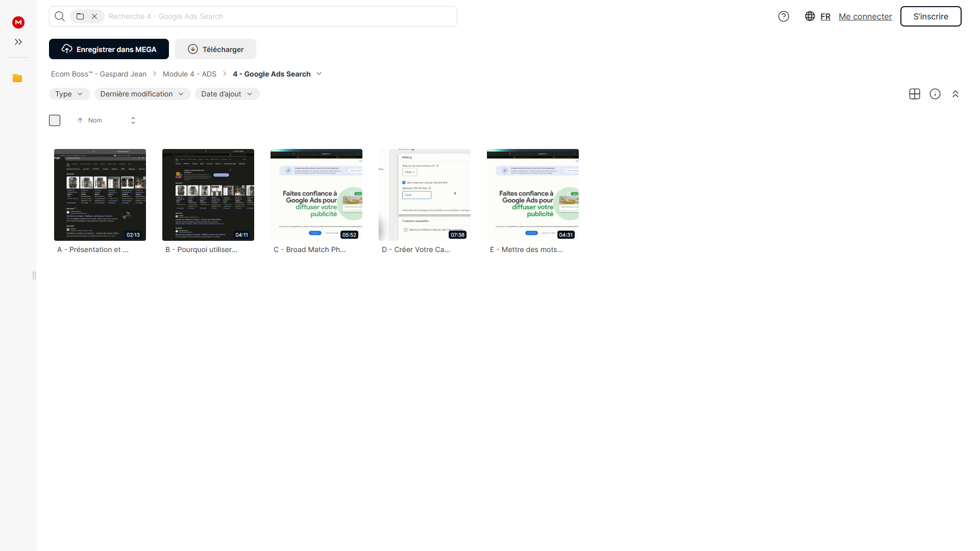Click the folder chip icon in search bar
980x551 pixels.
click(80, 16)
